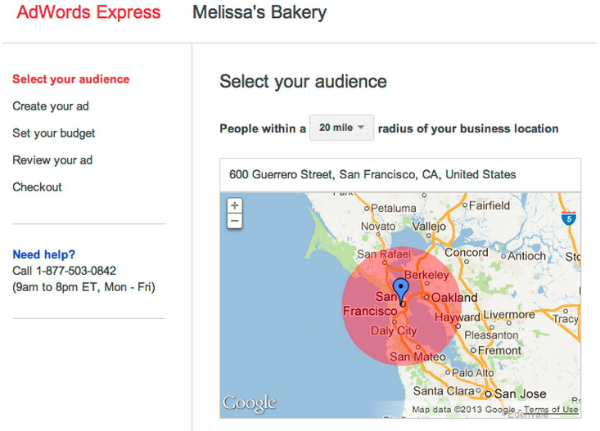Click the Oakland city label
The image size is (600, 431).
454,297
